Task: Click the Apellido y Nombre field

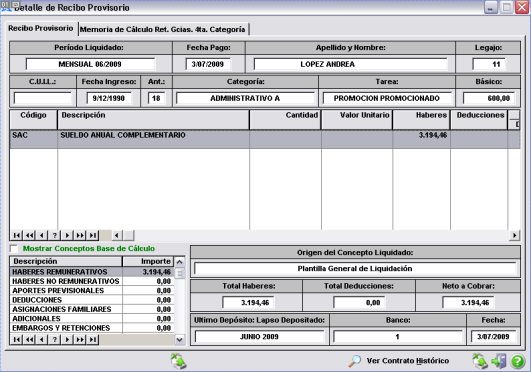Action: tap(351, 64)
